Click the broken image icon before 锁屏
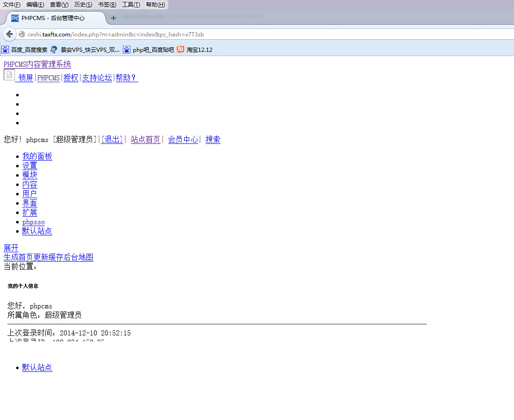The image size is (514, 420). pos(9,75)
